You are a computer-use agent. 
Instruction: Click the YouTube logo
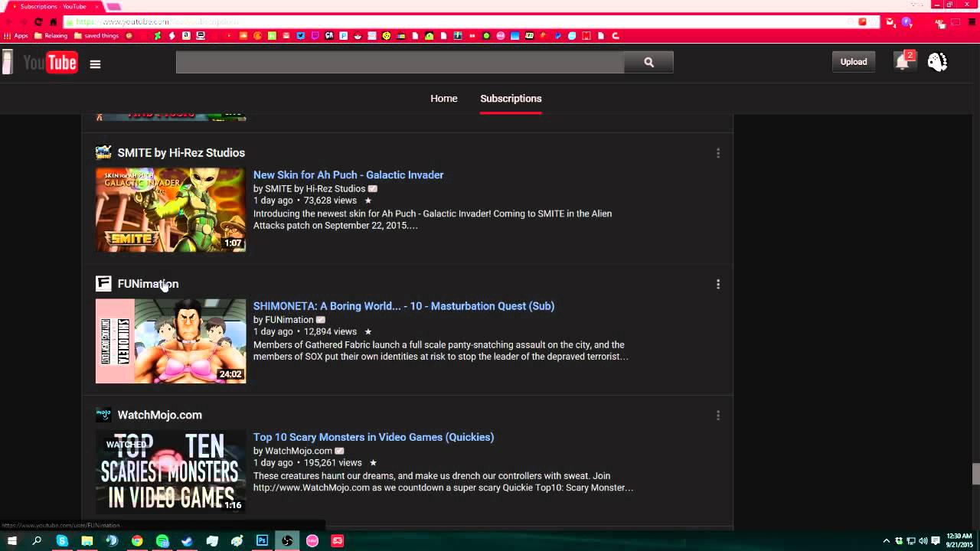pos(51,63)
